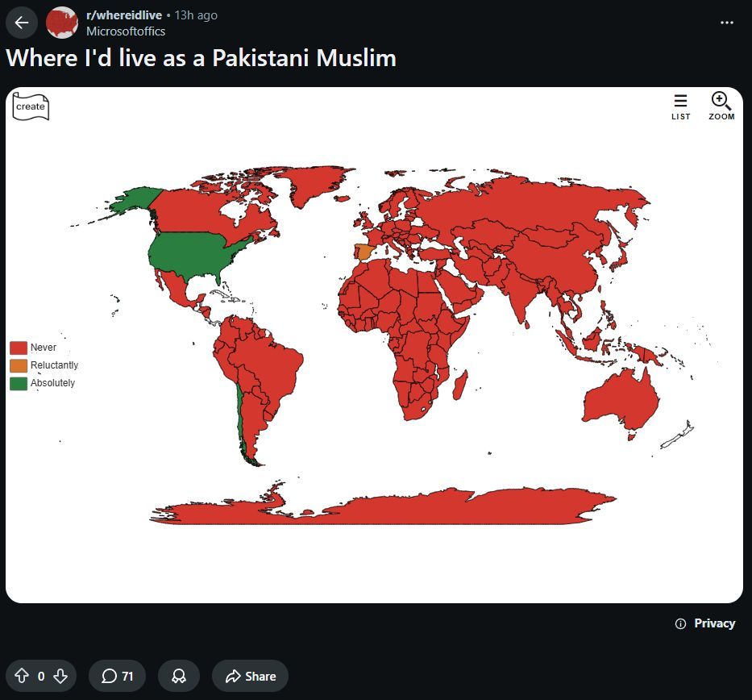Open the LIST view icon
Viewport: 752px width, 700px height.
point(680,107)
